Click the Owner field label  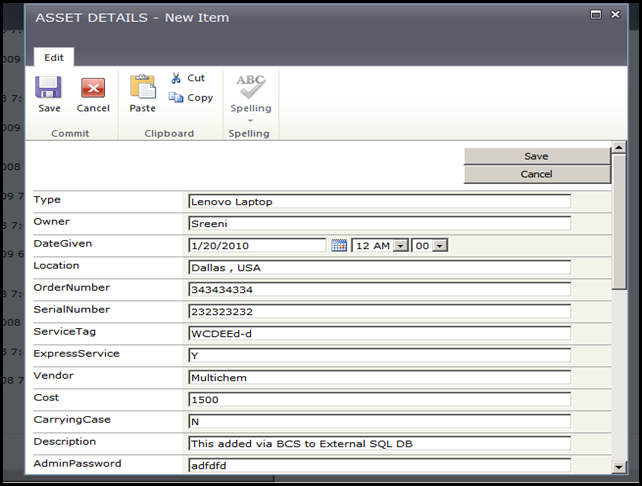pyautogui.click(x=52, y=222)
